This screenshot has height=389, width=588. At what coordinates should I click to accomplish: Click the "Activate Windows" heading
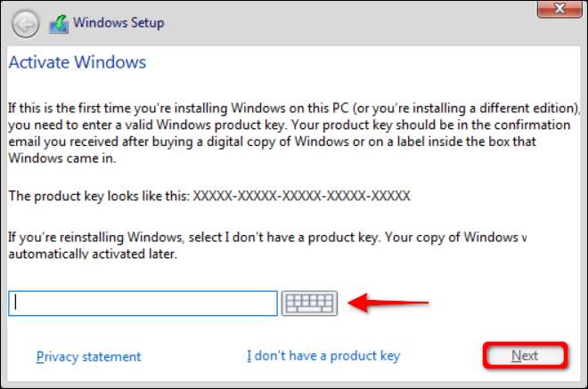coord(77,63)
